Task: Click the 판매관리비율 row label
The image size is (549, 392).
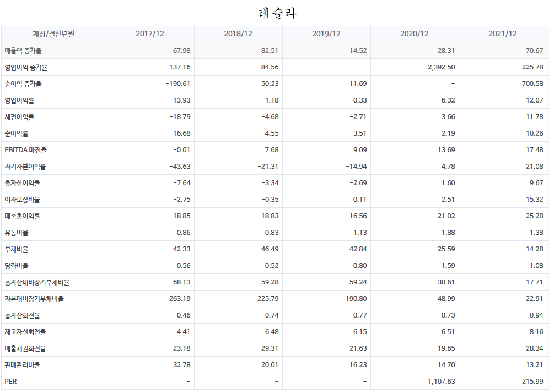Action: coord(23,365)
